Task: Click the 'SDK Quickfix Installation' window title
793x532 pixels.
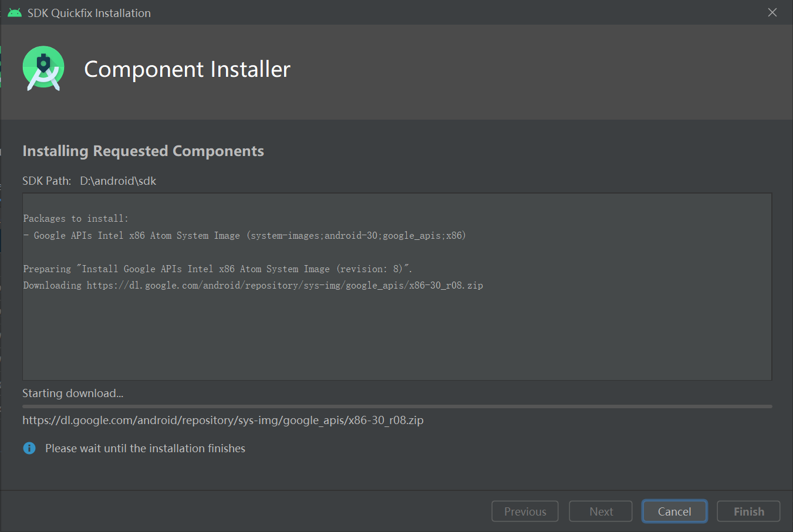Action: coord(89,13)
